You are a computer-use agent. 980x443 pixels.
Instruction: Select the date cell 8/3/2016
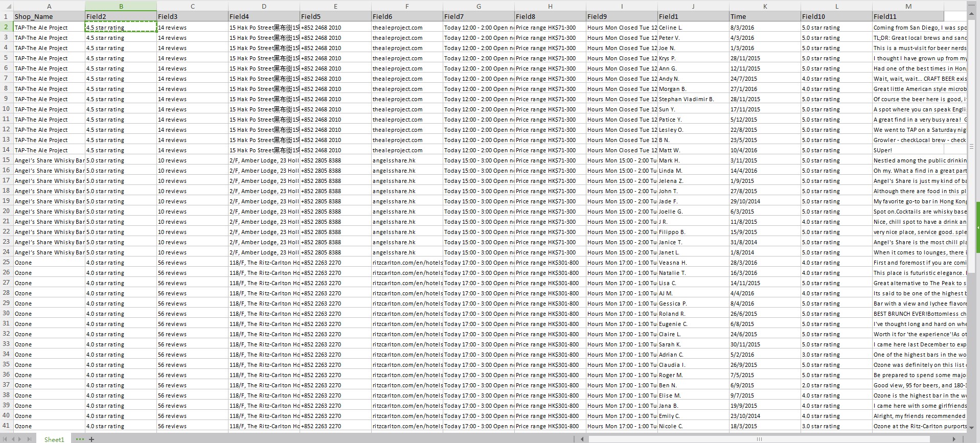point(765,28)
